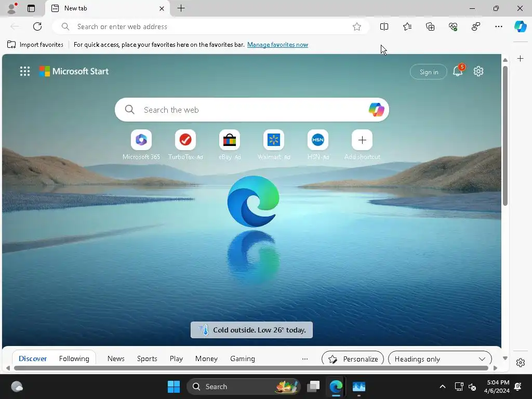Open the Sports feed tab
532x399 pixels.
147,358
